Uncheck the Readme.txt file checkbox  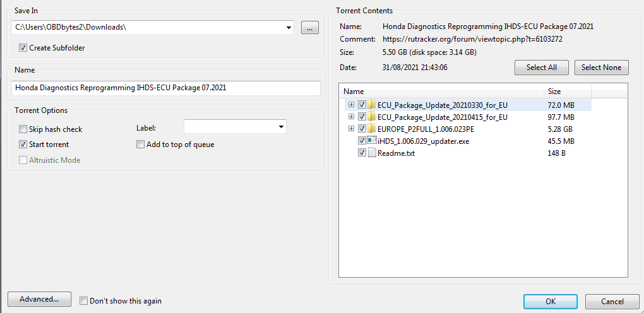[x=362, y=153]
